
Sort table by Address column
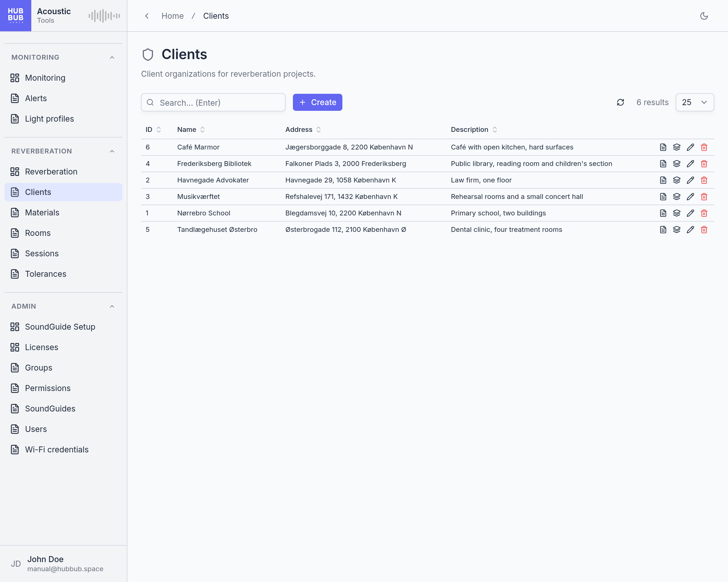click(303, 130)
